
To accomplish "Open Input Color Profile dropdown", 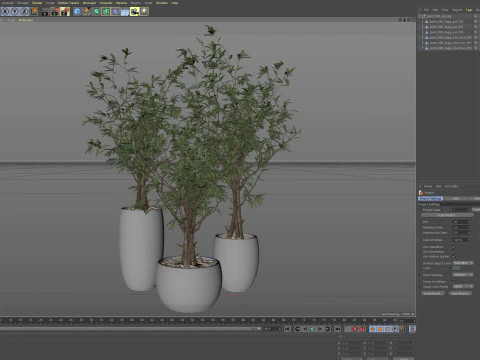I will point(463,286).
